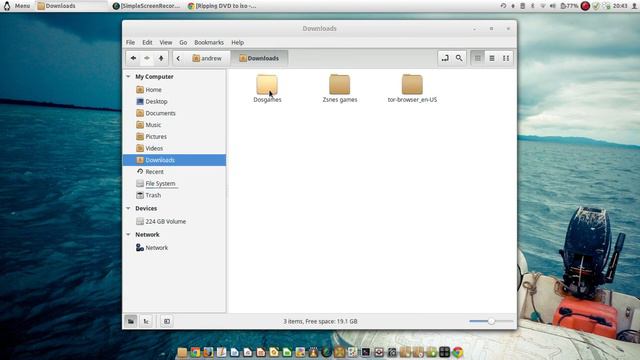
Task: Open the Edit menu
Action: (x=147, y=42)
